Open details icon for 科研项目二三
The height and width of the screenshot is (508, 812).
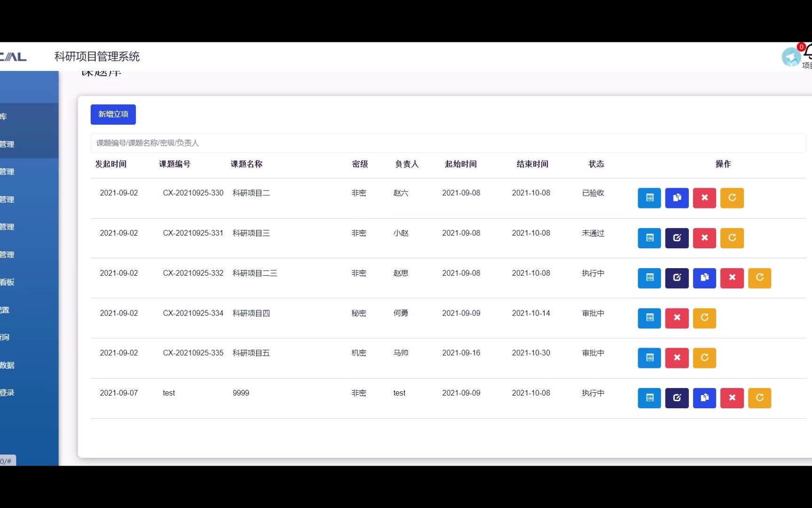(649, 278)
